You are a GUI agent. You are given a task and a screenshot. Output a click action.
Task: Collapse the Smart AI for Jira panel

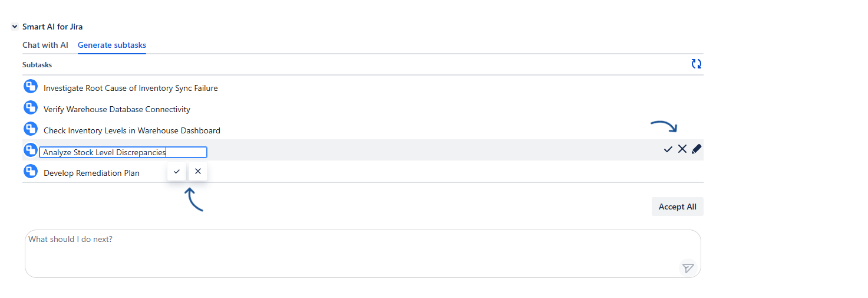(x=15, y=27)
